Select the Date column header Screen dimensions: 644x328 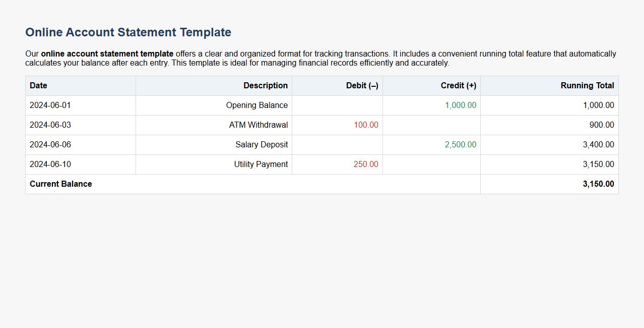tap(38, 85)
